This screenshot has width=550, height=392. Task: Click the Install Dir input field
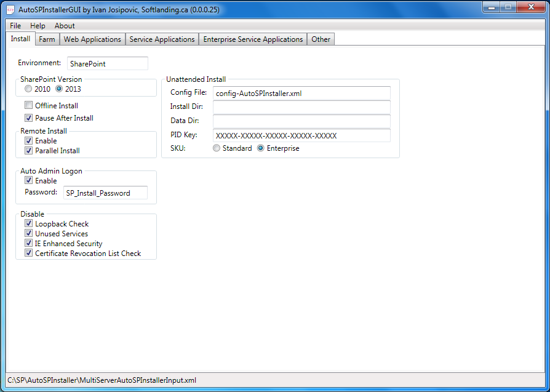(x=301, y=107)
